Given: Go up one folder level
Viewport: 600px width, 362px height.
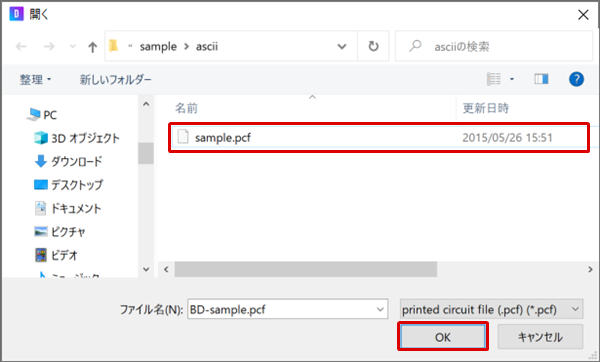Looking at the screenshot, I should [92, 47].
